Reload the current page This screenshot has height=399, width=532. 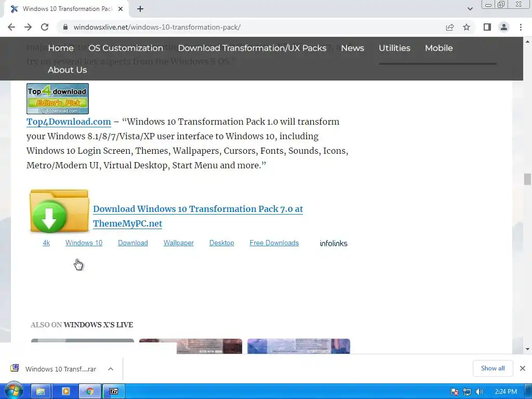[45, 27]
